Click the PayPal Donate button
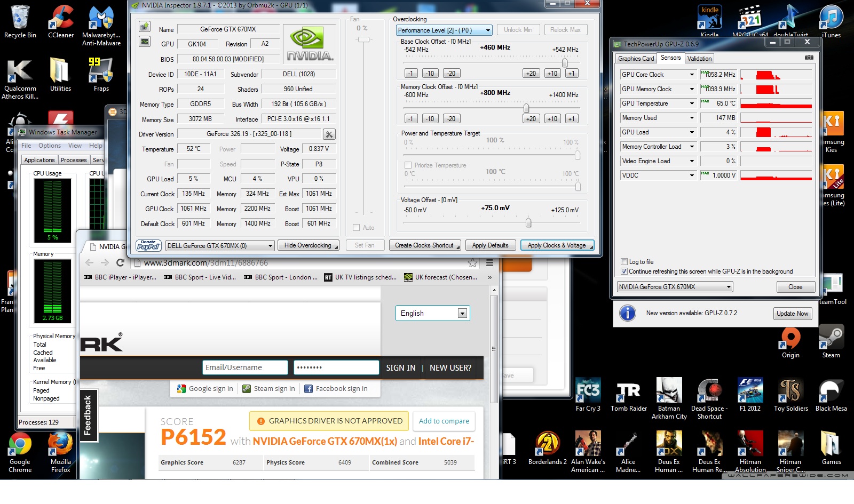This screenshot has width=854, height=504. coord(149,245)
